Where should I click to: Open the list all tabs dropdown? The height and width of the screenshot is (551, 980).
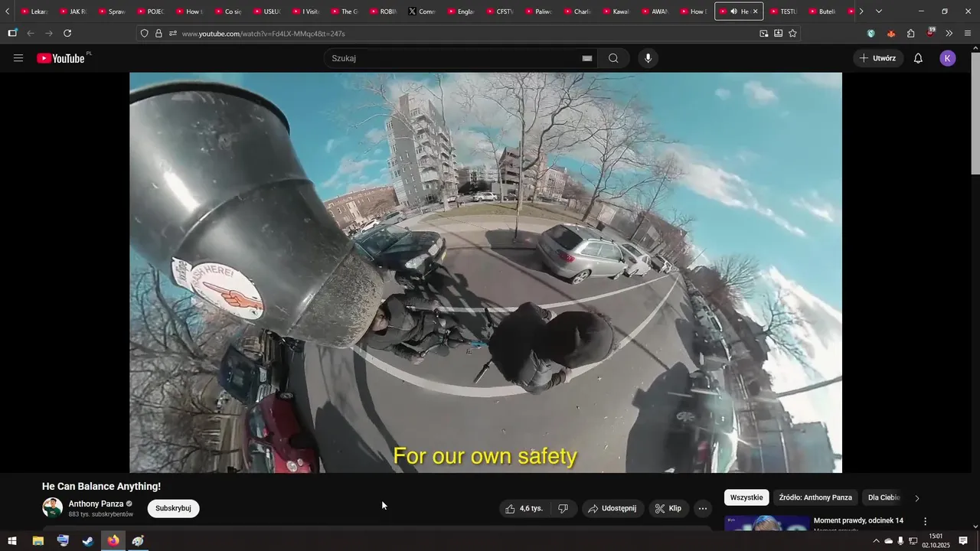coord(878,11)
